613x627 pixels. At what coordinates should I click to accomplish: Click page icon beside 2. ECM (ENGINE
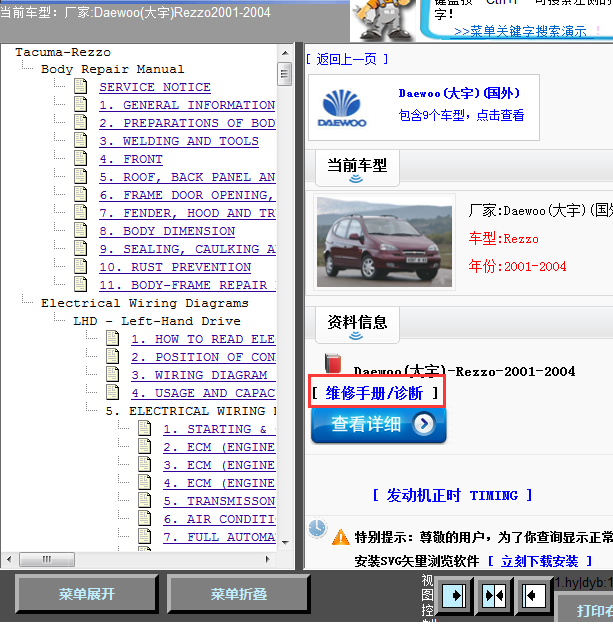click(x=144, y=447)
